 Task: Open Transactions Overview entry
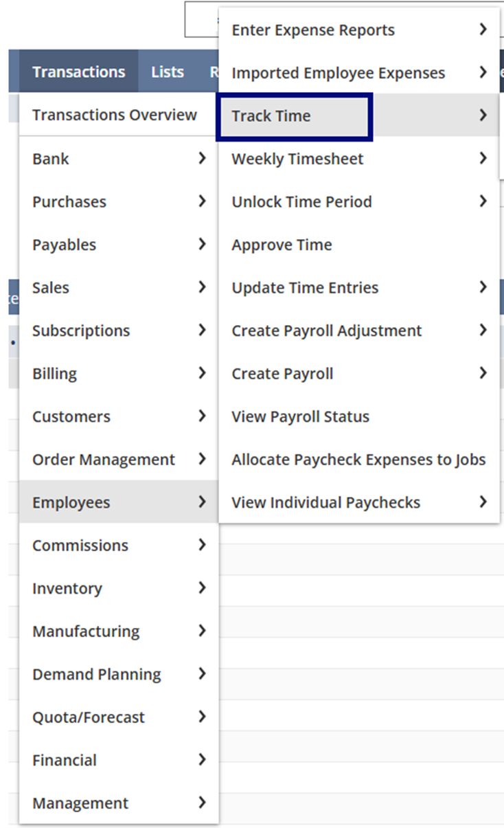[x=114, y=115]
